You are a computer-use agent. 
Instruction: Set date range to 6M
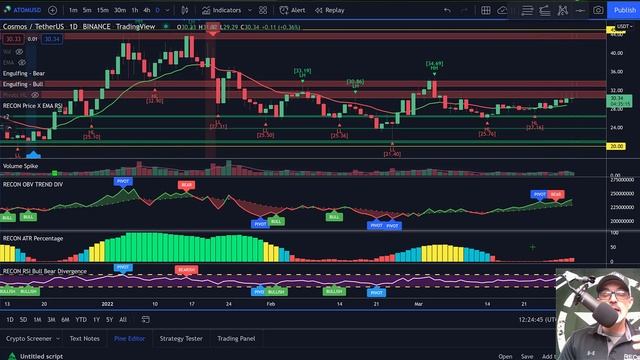tap(65, 320)
